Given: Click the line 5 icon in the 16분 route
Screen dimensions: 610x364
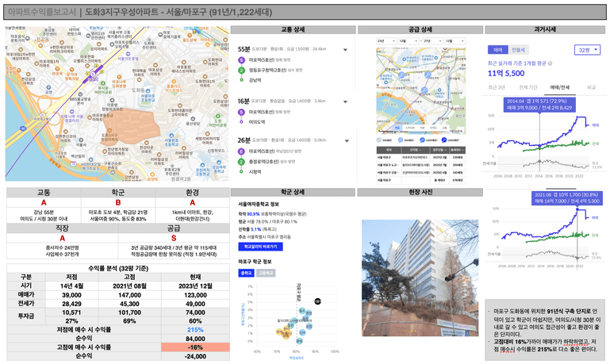Looking at the screenshot, I should point(242,112).
